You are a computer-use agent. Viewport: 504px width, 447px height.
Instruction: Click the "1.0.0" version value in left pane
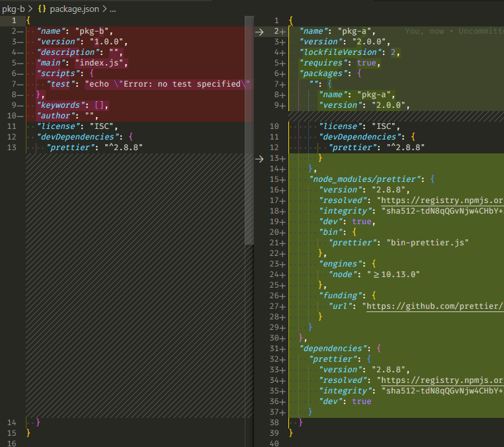[106, 42]
